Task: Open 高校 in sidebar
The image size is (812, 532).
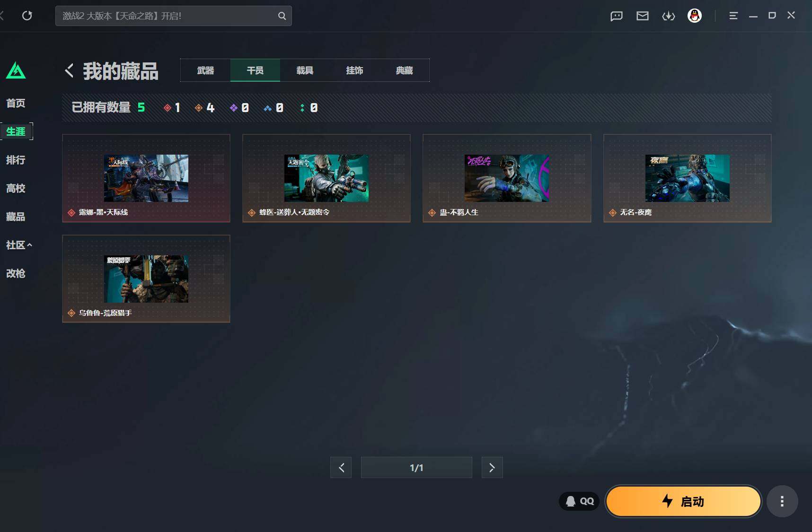Action: (16, 188)
